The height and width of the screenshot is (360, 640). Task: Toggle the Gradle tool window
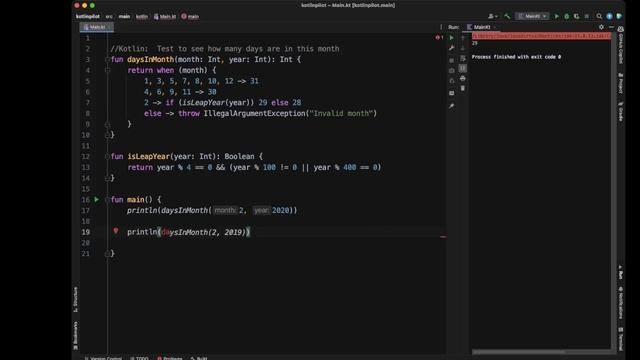click(620, 111)
